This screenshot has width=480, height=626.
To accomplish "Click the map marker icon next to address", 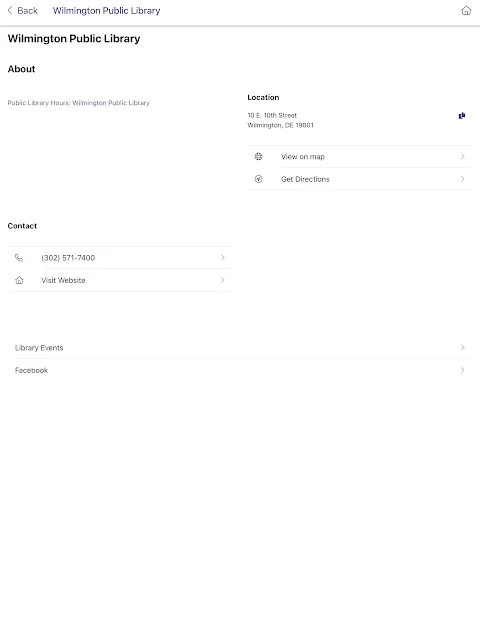I will (462, 116).
